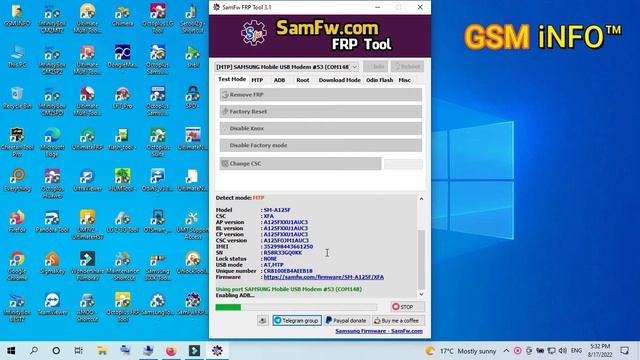Open the UMT Support Access shortcut

tap(193, 224)
